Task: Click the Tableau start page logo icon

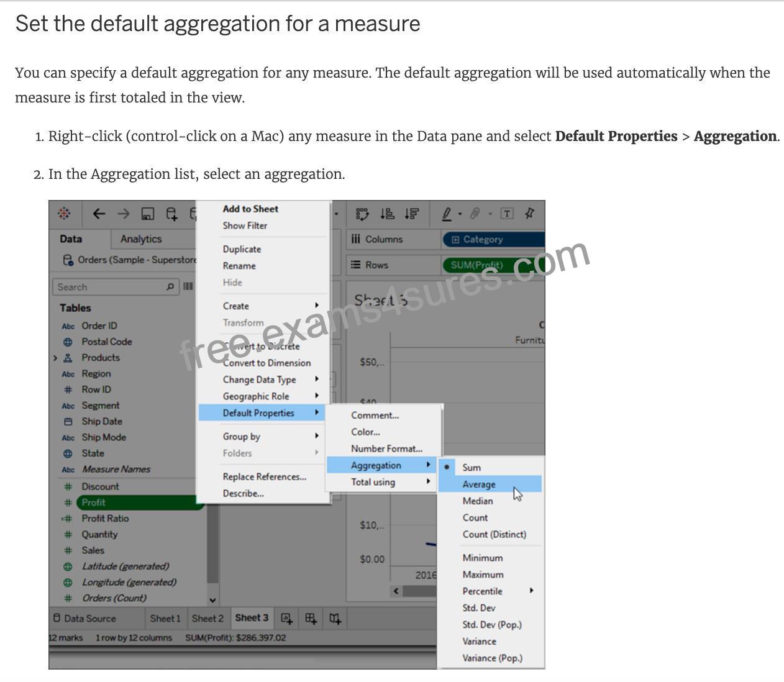Action: tap(63, 214)
